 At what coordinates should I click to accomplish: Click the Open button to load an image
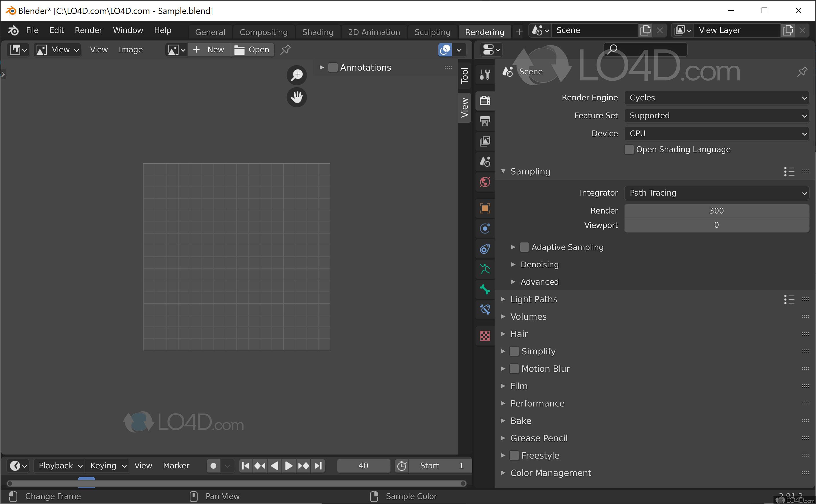tap(253, 49)
